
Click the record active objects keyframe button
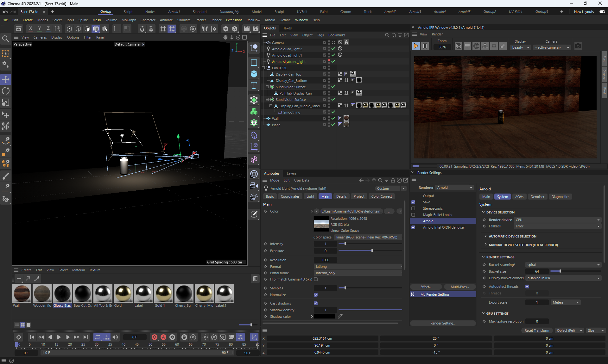[155, 337]
